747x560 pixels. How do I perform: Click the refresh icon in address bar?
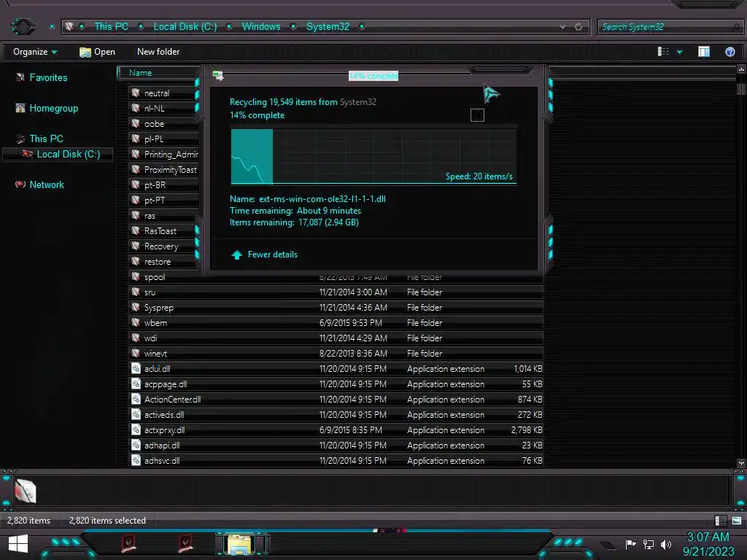[x=578, y=27]
